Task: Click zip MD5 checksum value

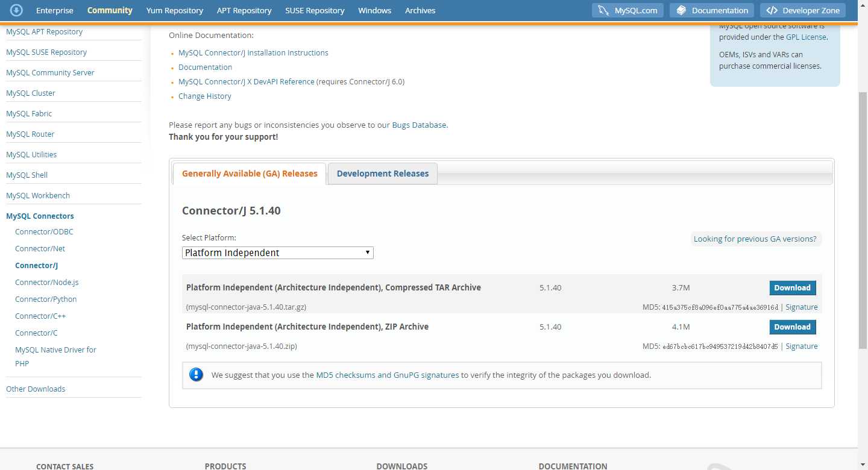Action: pos(720,346)
